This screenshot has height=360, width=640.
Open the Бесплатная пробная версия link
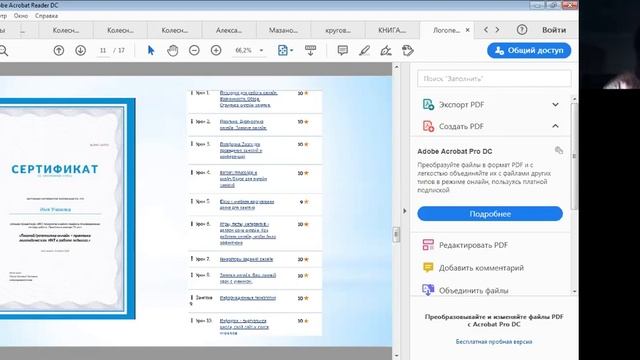pyautogui.click(x=494, y=342)
